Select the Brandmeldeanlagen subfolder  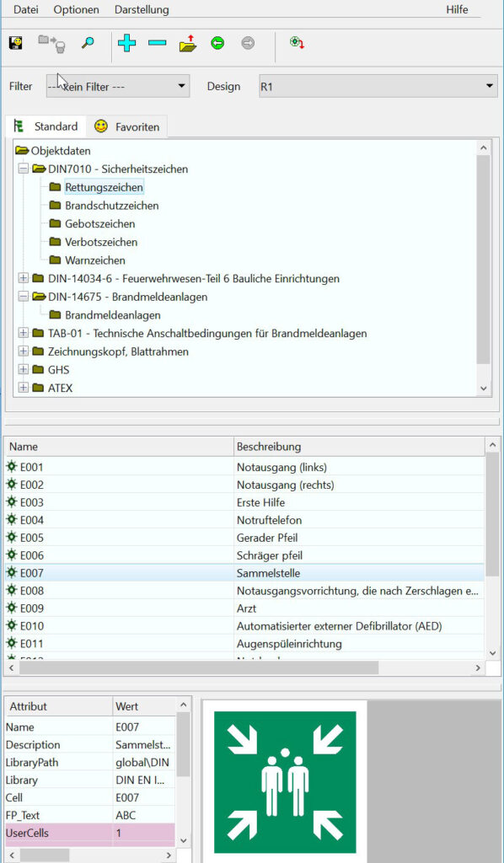click(113, 315)
